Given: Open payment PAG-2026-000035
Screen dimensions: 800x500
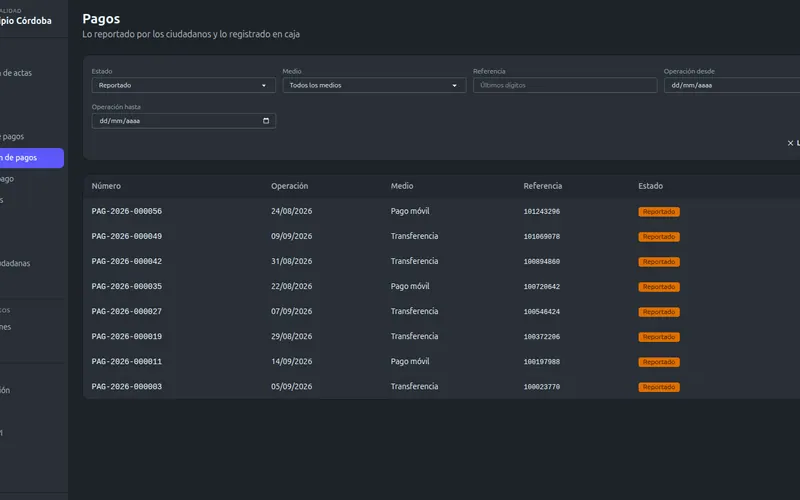Looking at the screenshot, I should tap(127, 286).
